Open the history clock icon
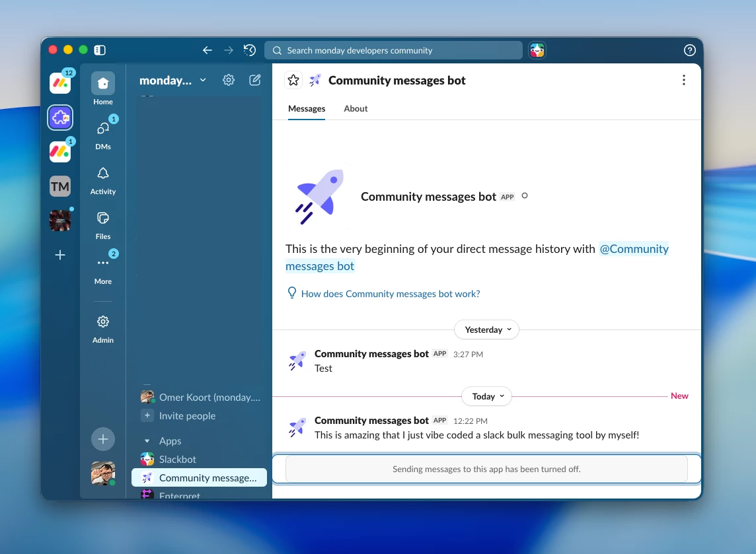756x554 pixels. point(250,50)
